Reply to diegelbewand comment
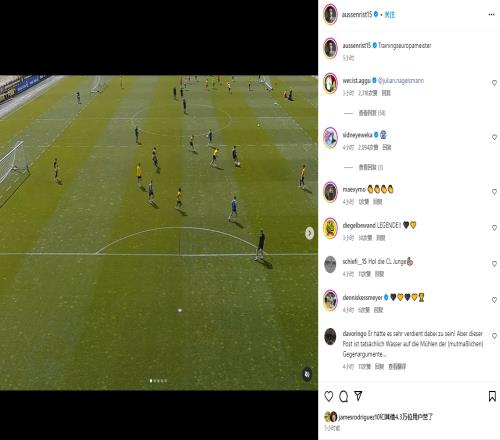The height and width of the screenshot is (440, 500). [x=380, y=238]
